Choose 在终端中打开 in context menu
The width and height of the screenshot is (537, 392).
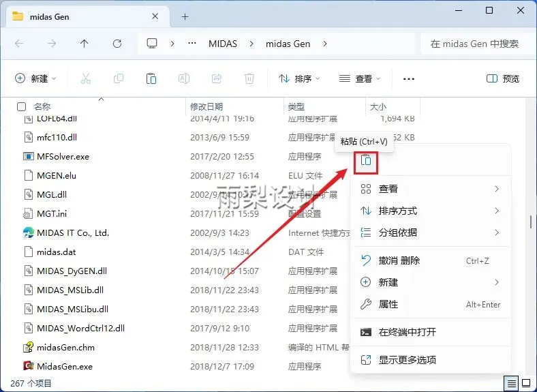[431, 332]
